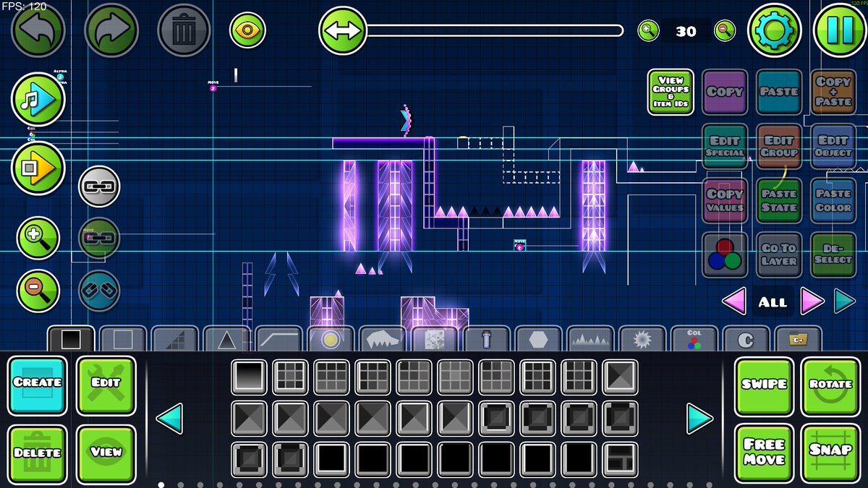Toggle the yellow eye preview mode

pos(247,30)
